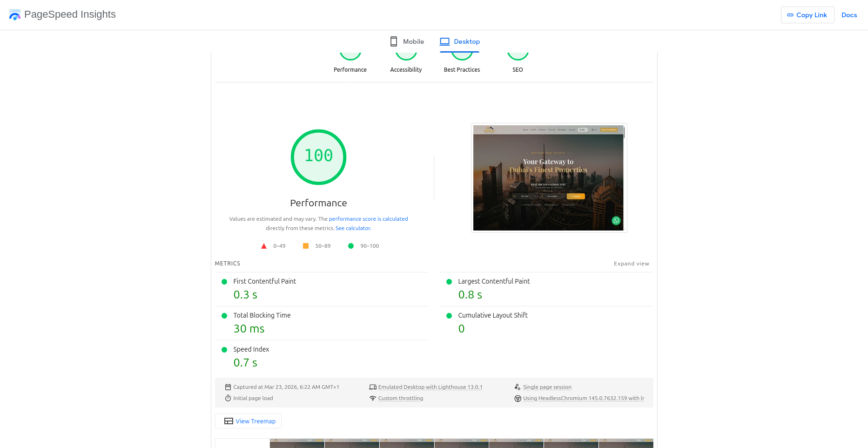Image resolution: width=868 pixels, height=448 pixels.
Task: Click the Chromium icon beside HeadlessChromium version
Action: (x=518, y=398)
